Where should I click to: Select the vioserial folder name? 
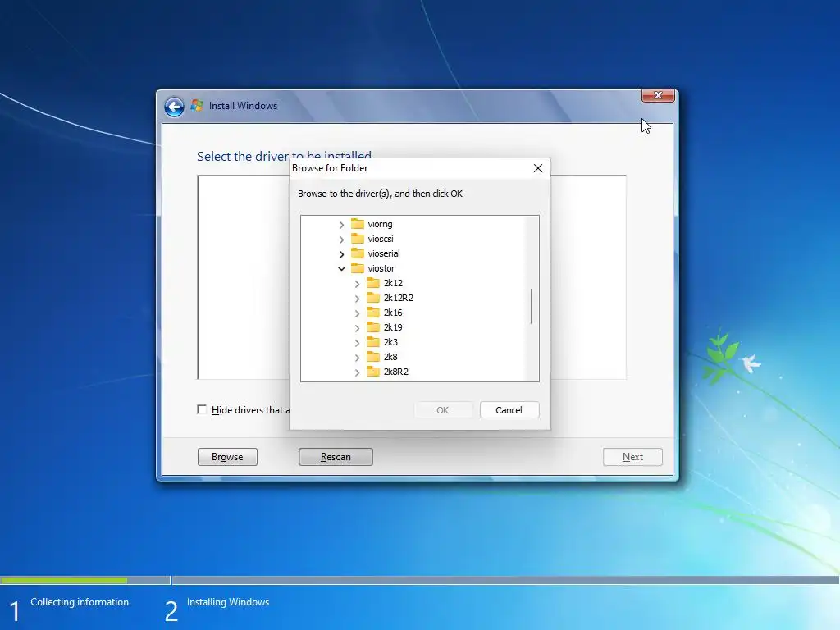click(x=384, y=253)
